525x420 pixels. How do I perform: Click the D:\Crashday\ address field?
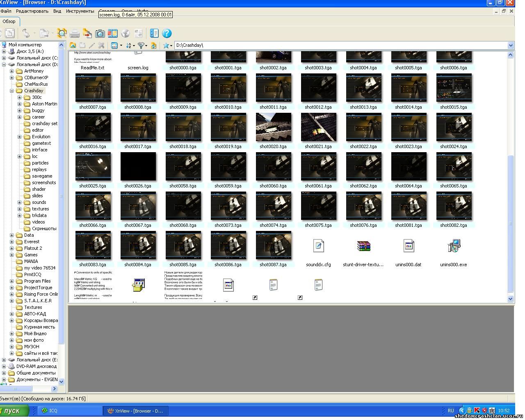pyautogui.click(x=340, y=45)
